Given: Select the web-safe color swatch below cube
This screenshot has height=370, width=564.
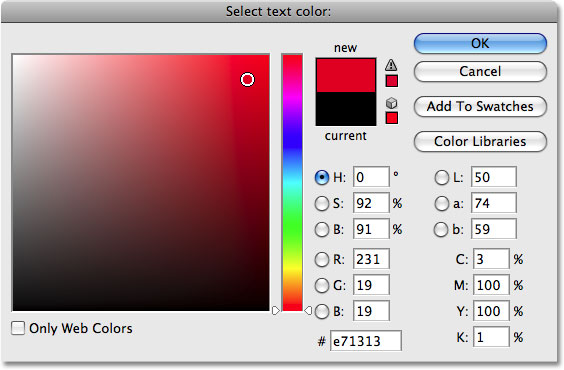Looking at the screenshot, I should [392, 118].
